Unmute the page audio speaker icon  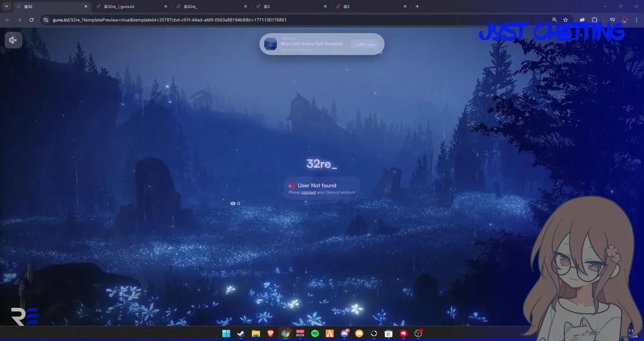pyautogui.click(x=13, y=40)
